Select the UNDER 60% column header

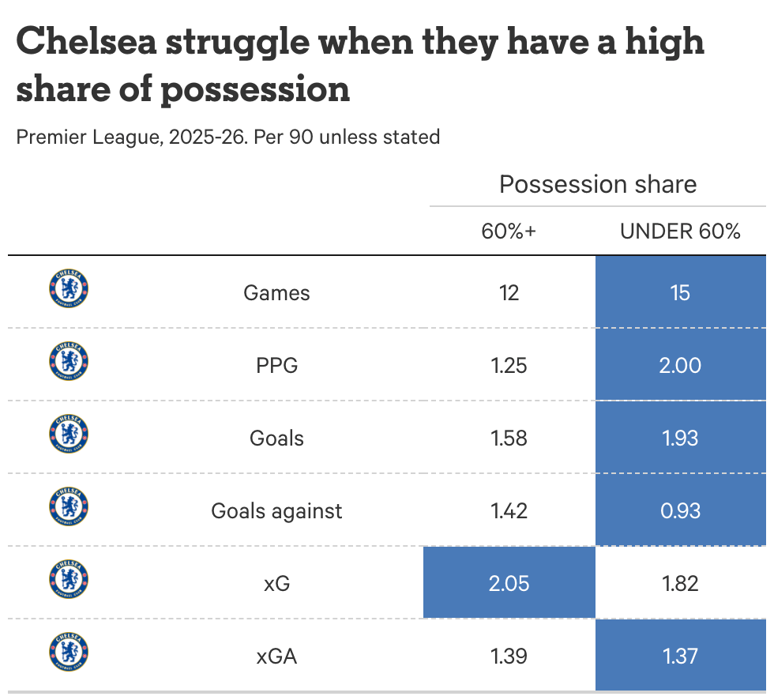click(680, 231)
